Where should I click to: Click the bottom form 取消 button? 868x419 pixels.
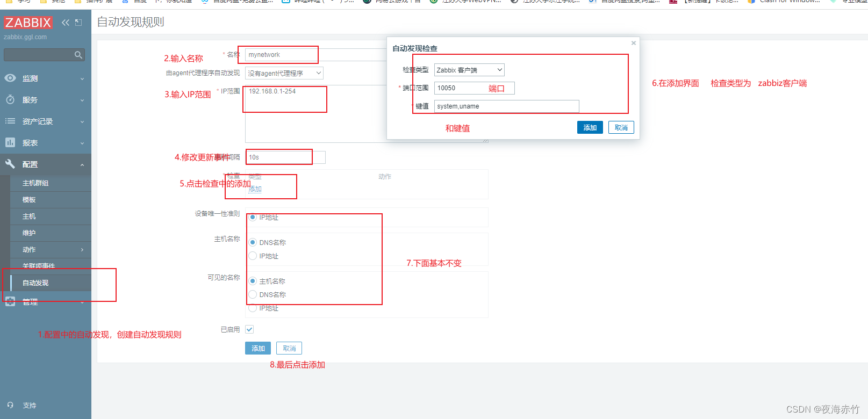289,348
